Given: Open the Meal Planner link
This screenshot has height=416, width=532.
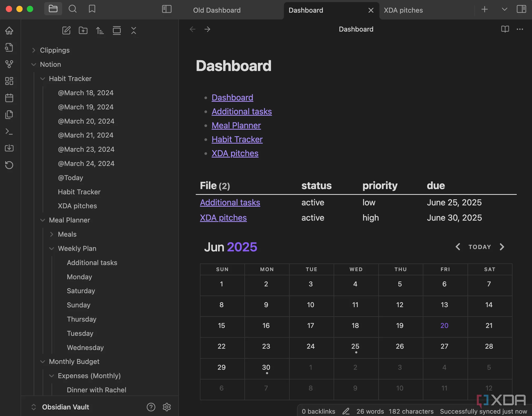Looking at the screenshot, I should pyautogui.click(x=236, y=125).
